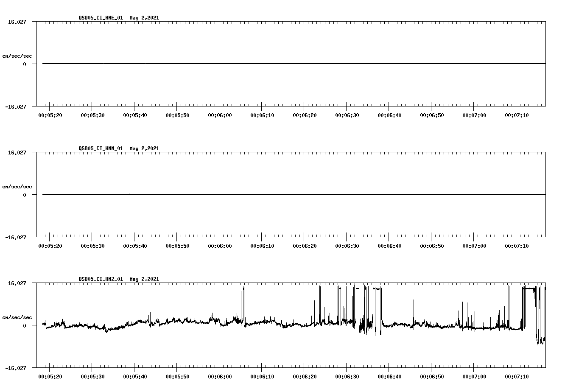Click the 00:05:20 tick label on bottom axis
Viewport: 576px width, 392px height.
(49, 377)
